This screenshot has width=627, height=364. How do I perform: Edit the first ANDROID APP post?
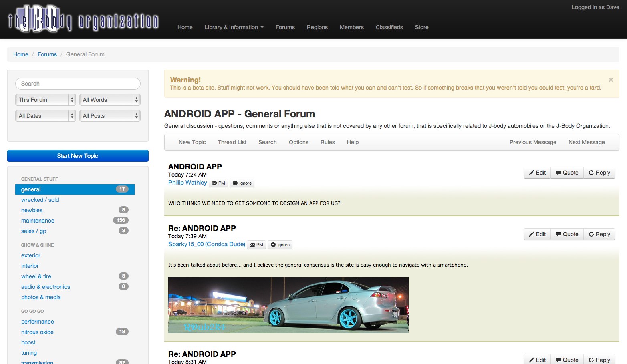tap(537, 173)
